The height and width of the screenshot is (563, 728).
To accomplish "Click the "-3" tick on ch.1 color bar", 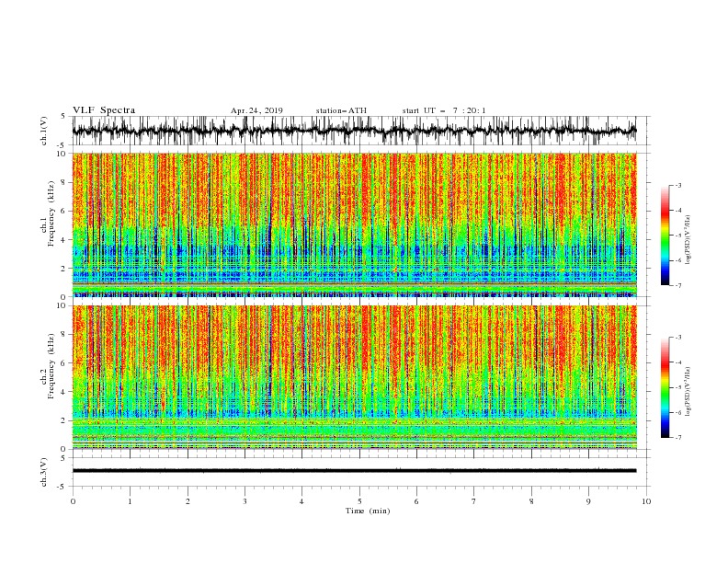I will (678, 185).
